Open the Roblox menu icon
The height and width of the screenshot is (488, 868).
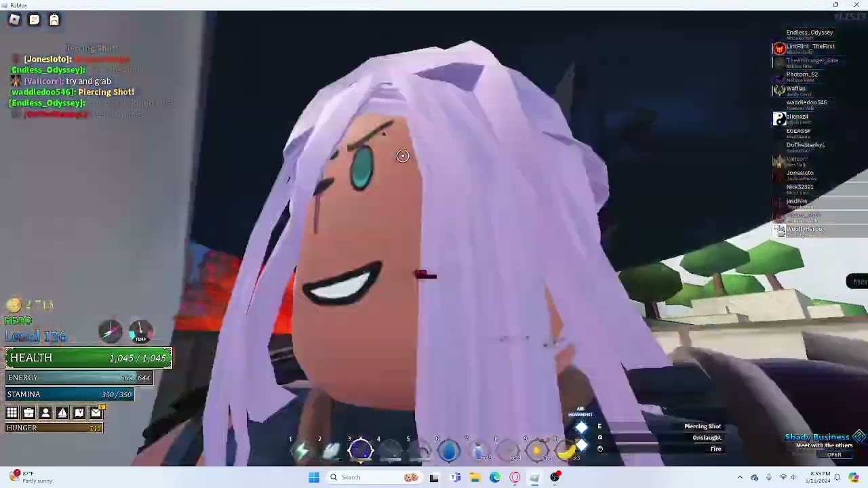pos(14,20)
